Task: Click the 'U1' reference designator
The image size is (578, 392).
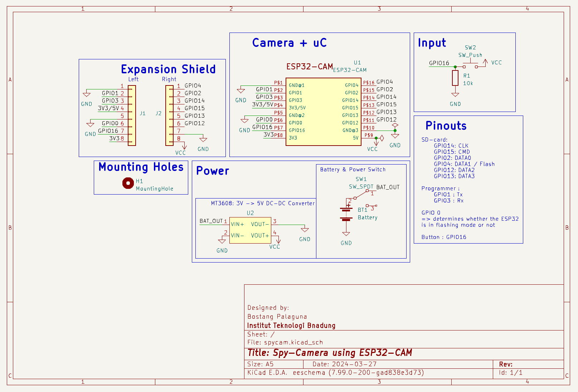Action: (x=357, y=63)
